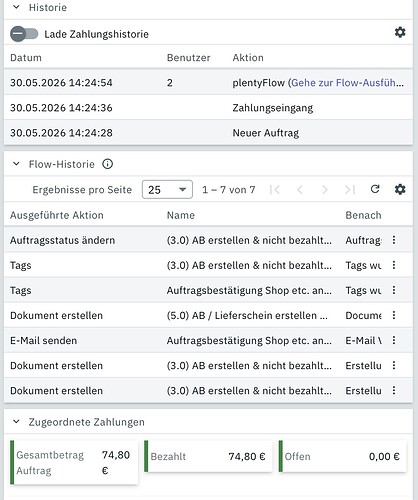Click the Aktion column header
Viewport: 418px width, 500px height.
tap(248, 58)
